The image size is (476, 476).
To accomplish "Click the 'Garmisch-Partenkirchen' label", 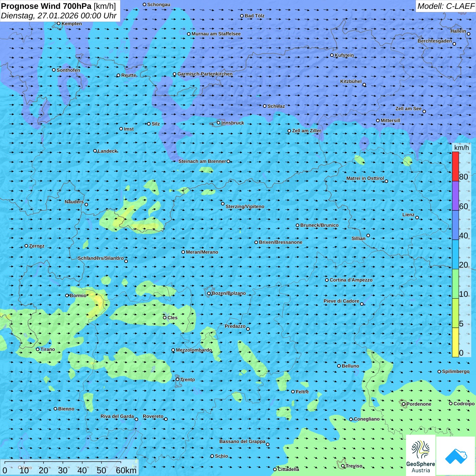I will click(205, 74).
